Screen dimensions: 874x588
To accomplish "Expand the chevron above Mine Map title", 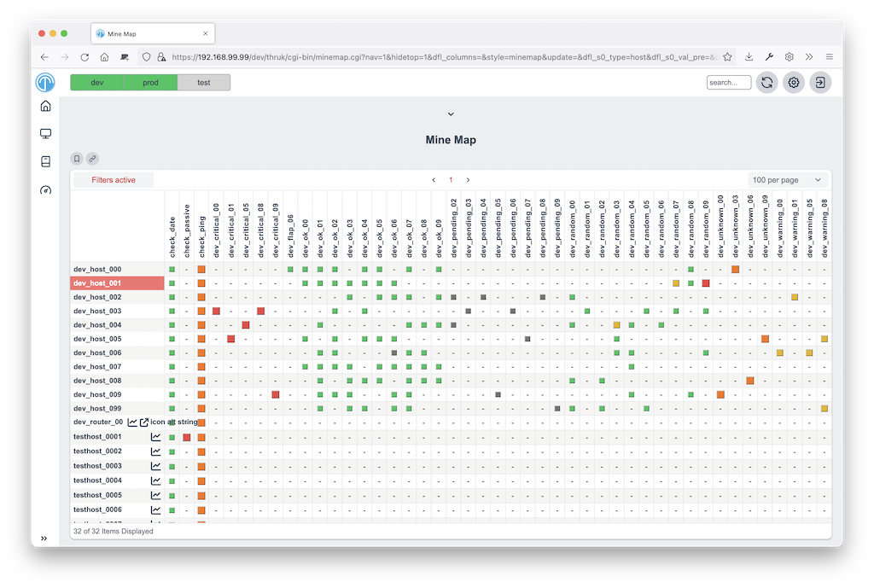I will 451,114.
